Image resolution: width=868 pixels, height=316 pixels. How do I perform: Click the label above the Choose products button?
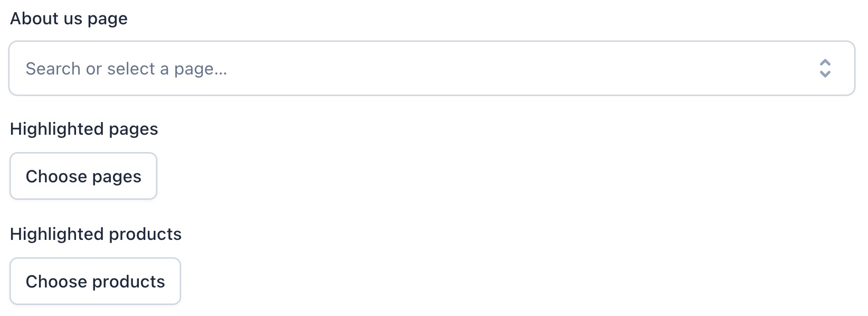click(96, 234)
